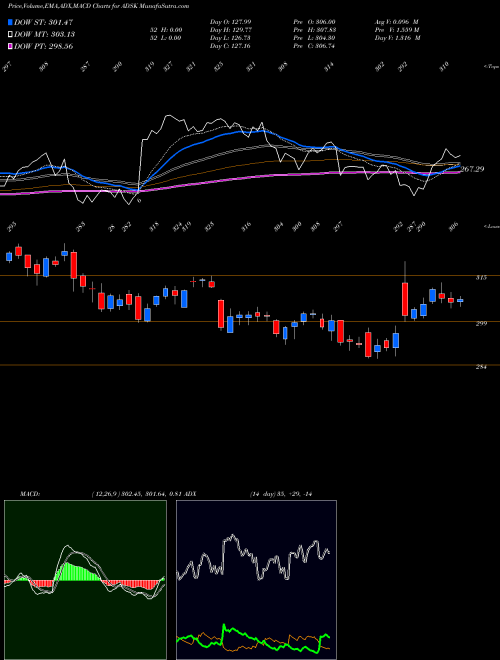Open the ADX indicator chart panel

pyautogui.click(x=257, y=580)
